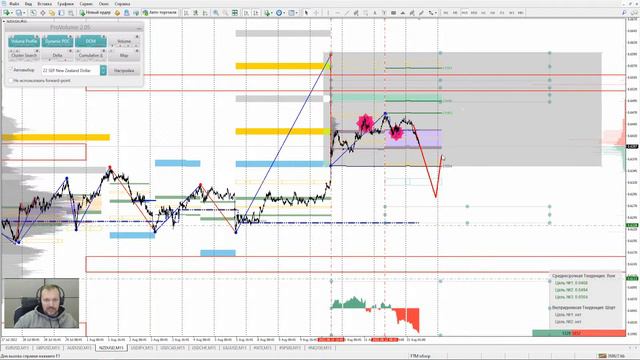Open Profiles dropdown arrow
The width and height of the screenshot is (640, 360).
coord(24,13)
